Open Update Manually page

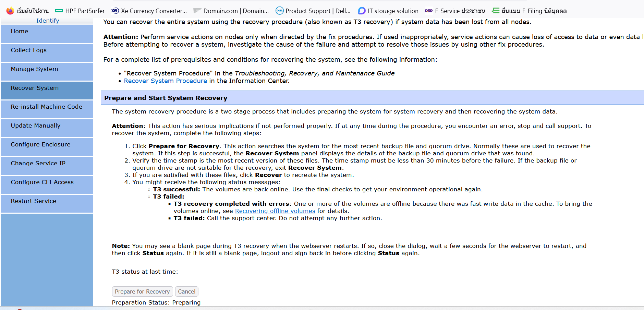47,128
